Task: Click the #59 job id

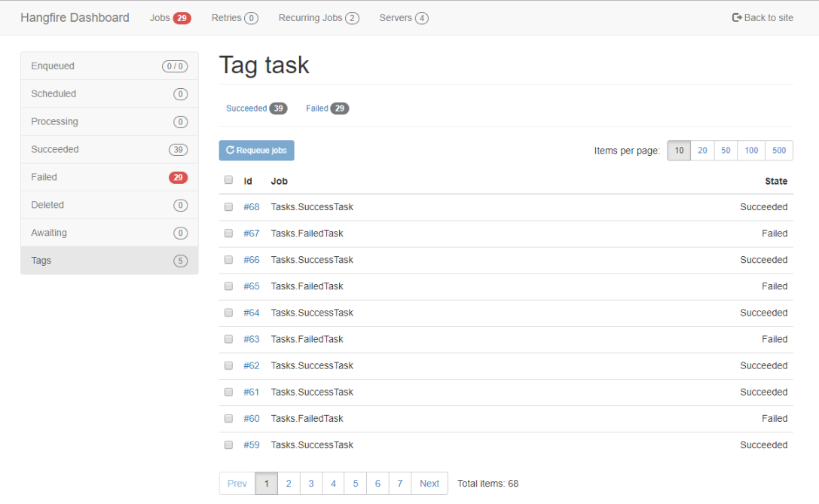Action: click(x=251, y=445)
